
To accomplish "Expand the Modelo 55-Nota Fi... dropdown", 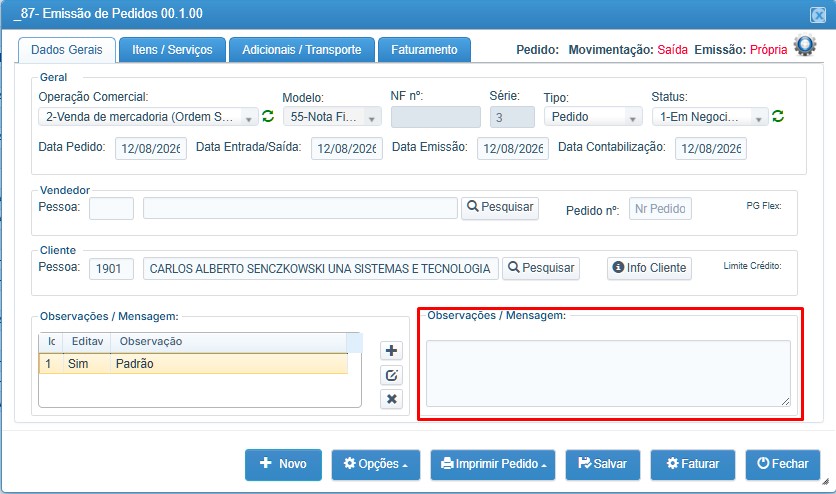I will (332, 117).
